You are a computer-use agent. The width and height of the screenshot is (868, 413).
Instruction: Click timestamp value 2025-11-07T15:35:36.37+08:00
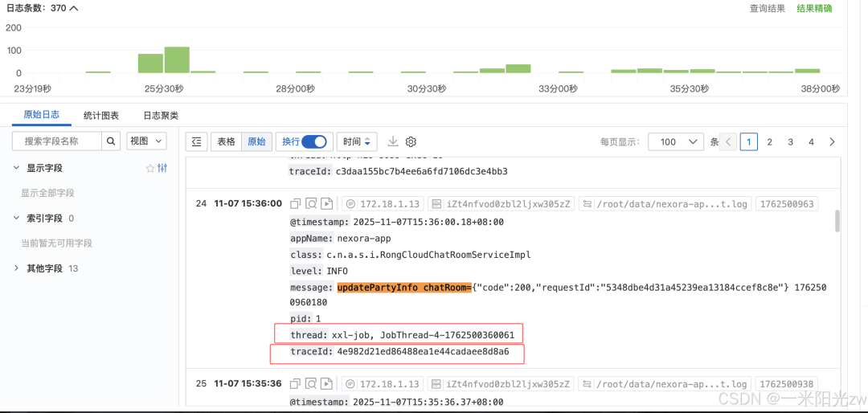point(428,402)
